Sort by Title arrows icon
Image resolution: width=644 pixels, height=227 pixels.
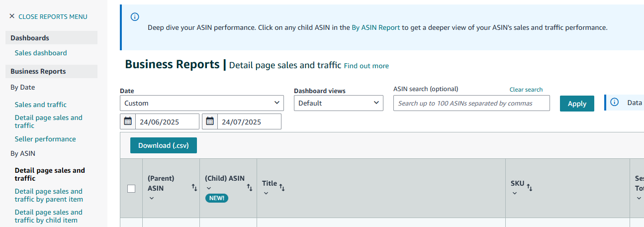[x=282, y=188]
